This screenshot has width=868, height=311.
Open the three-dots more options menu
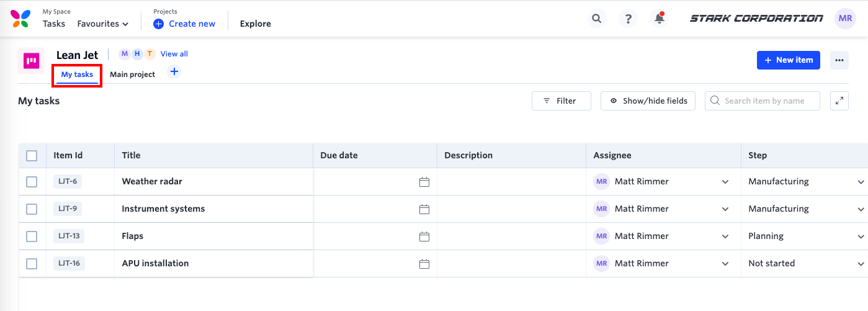click(839, 60)
